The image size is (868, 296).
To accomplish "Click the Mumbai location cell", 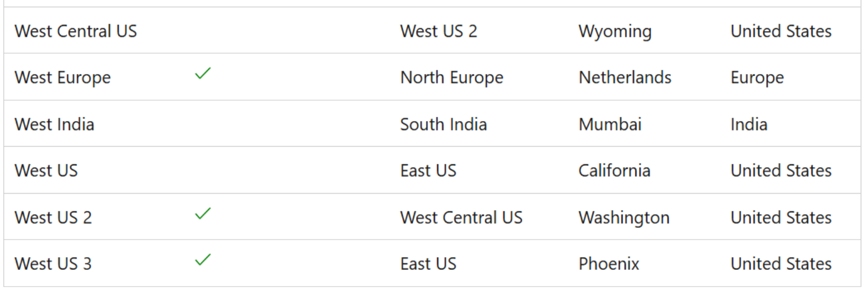I will pos(610,124).
